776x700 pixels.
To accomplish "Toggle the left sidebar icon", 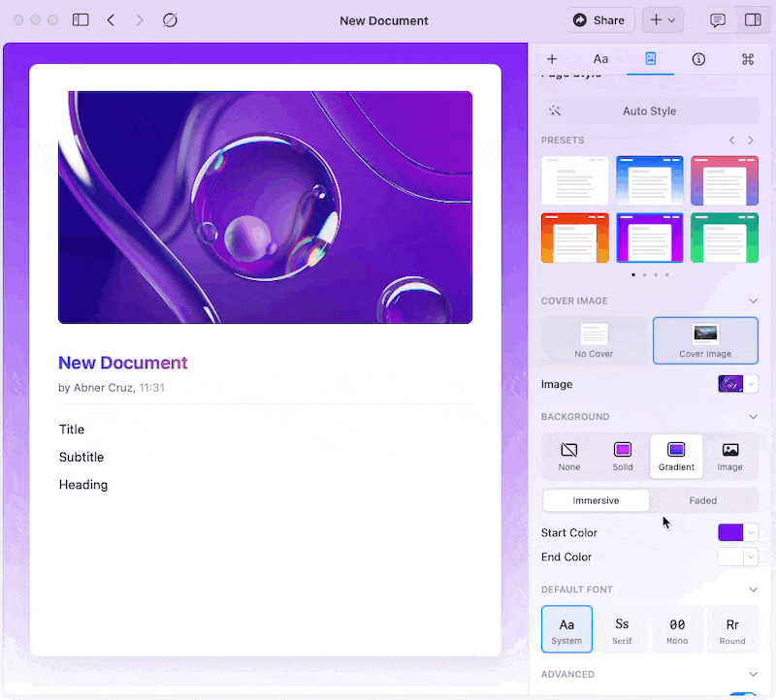I will (x=81, y=19).
